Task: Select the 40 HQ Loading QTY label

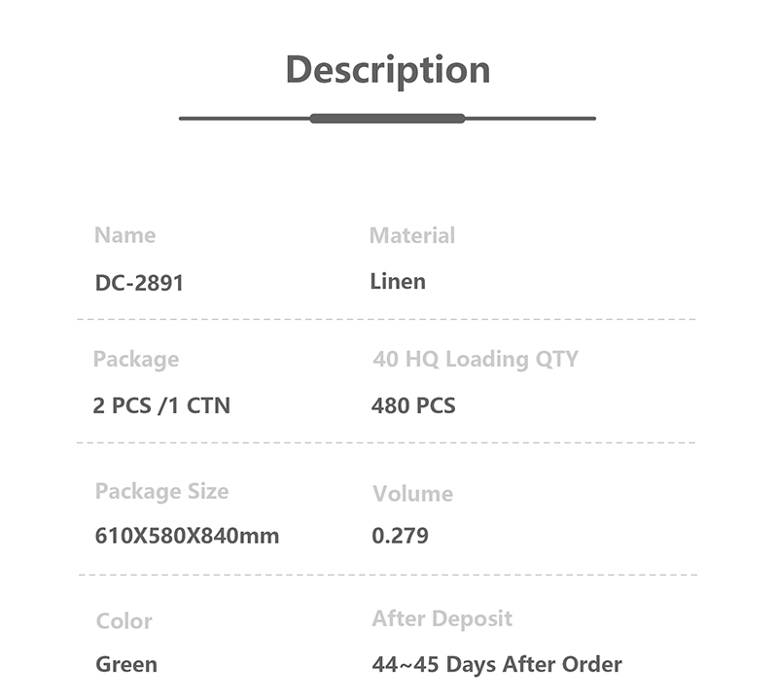Action: 476,359
